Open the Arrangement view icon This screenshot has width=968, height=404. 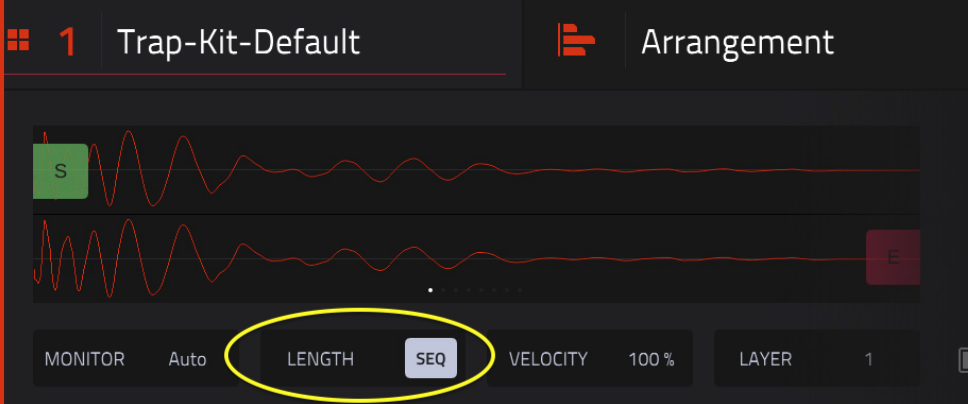[575, 40]
